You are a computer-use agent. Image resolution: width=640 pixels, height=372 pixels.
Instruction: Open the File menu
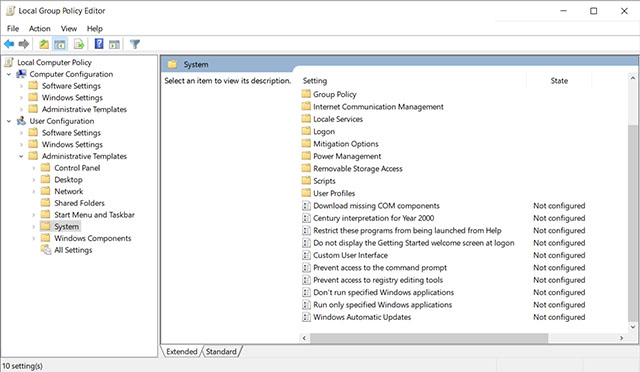click(13, 29)
